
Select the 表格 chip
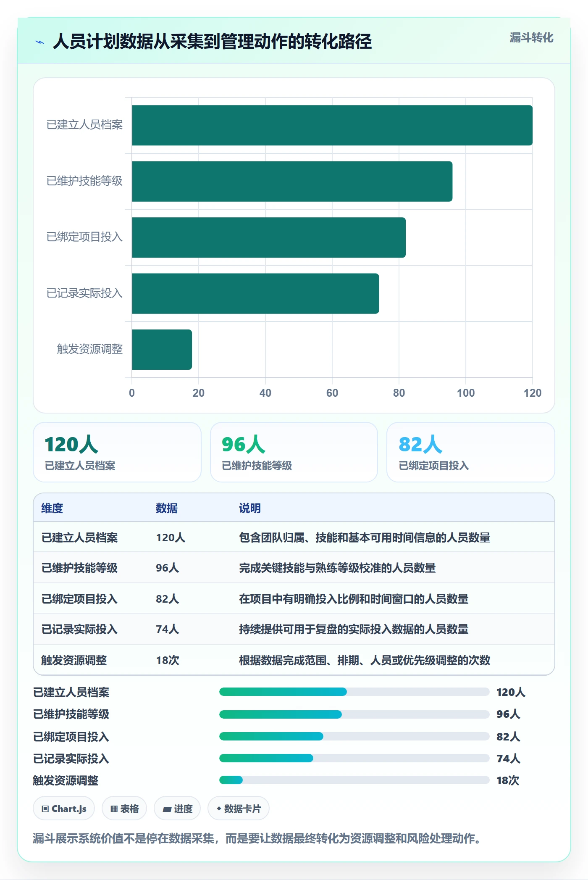point(124,808)
